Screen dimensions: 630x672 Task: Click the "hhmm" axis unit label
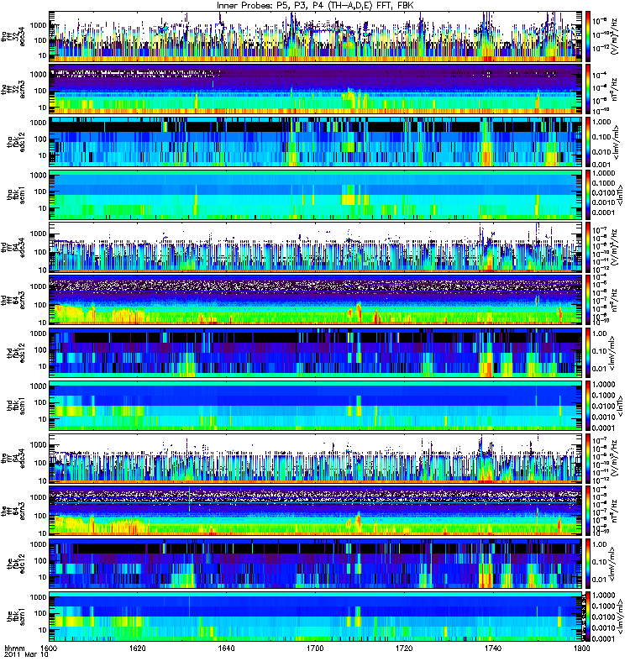click(x=14, y=648)
